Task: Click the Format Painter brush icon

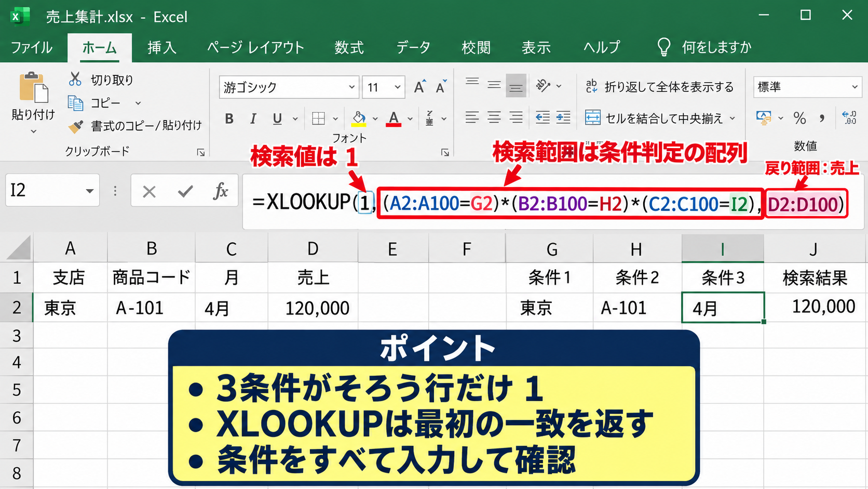Action: click(76, 126)
